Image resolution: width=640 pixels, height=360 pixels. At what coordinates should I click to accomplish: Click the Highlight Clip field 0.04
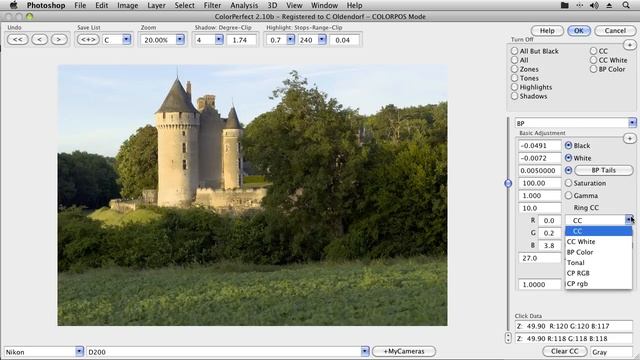tap(345, 40)
